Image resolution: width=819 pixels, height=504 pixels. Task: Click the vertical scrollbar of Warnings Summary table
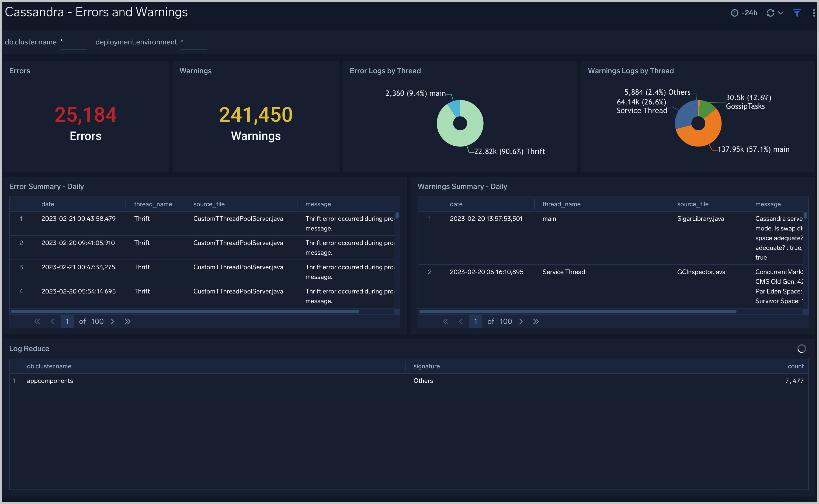pos(805,215)
